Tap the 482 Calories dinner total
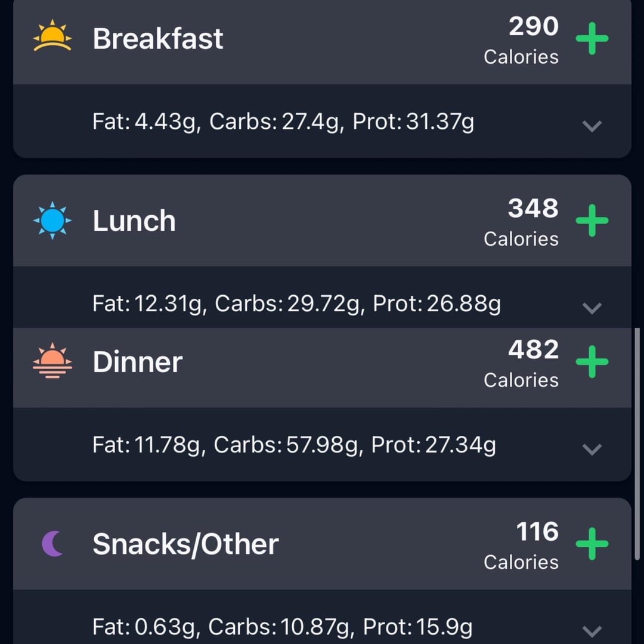 [x=521, y=363]
